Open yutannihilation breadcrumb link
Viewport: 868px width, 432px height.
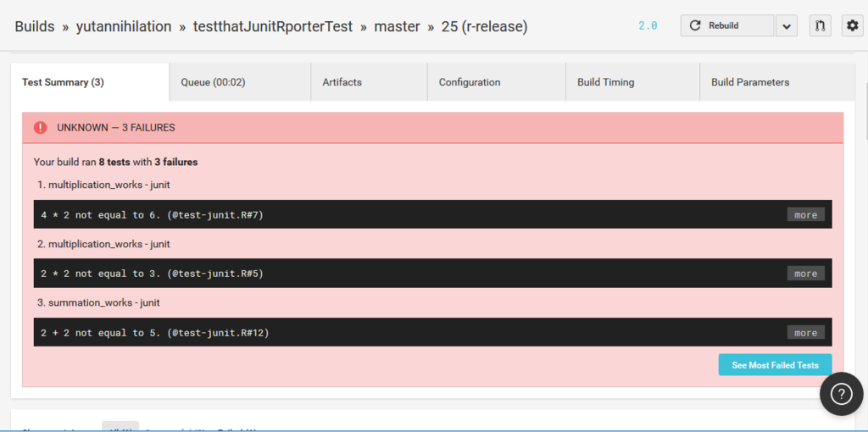(124, 26)
